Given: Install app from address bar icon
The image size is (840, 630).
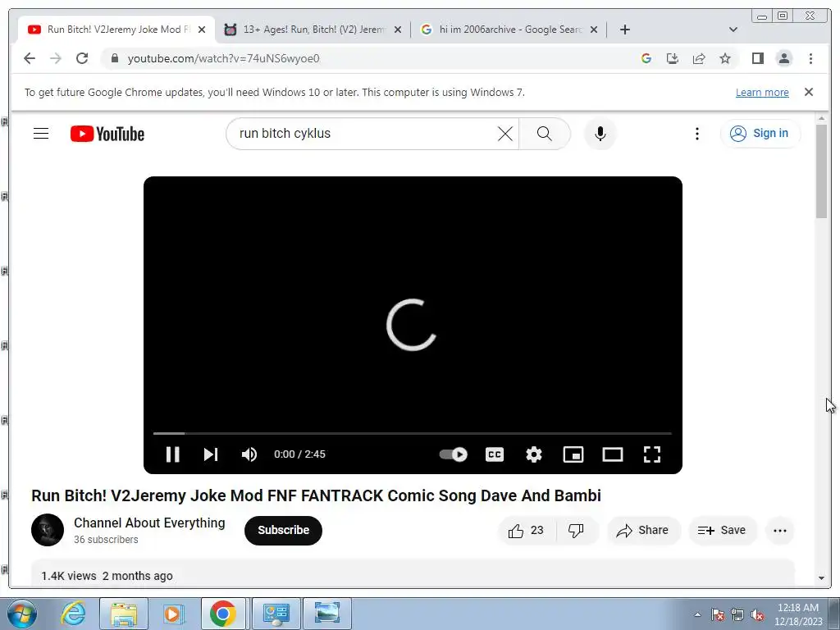Looking at the screenshot, I should click(x=673, y=58).
